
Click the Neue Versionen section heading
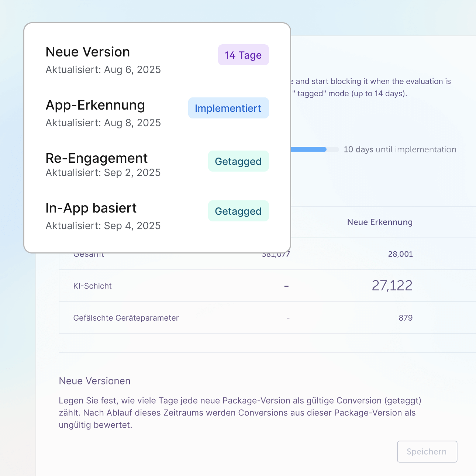pos(95,381)
